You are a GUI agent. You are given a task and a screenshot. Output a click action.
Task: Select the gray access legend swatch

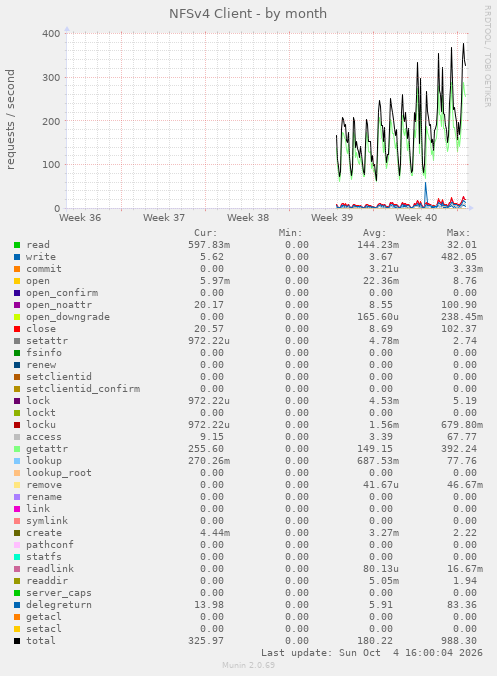pyautogui.click(x=17, y=437)
